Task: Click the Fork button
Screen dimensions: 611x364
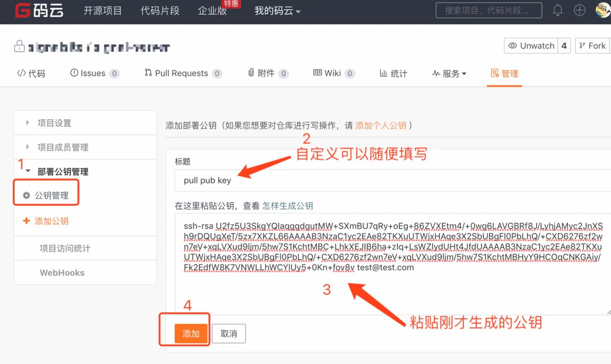Action: tap(593, 46)
